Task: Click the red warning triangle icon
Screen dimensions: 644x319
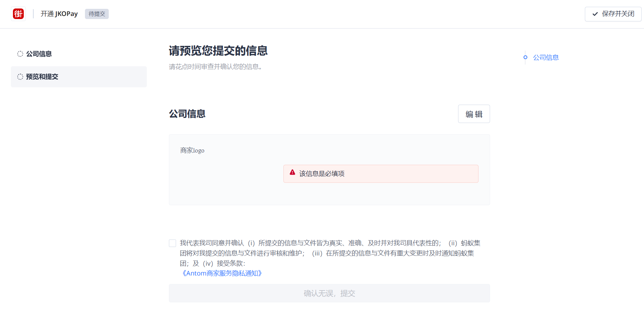Action: point(292,172)
